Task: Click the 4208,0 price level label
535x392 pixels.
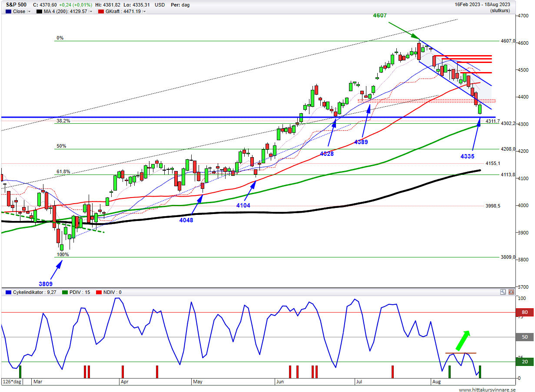Action: (508, 149)
